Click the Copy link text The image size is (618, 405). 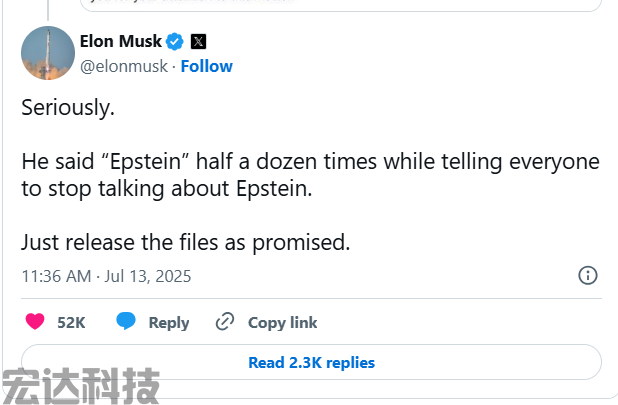(x=282, y=323)
